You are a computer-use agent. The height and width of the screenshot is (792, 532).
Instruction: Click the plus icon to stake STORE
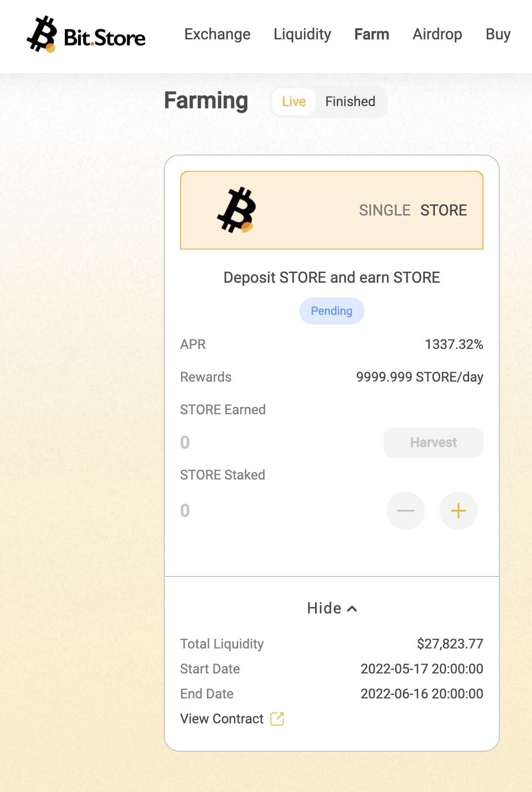[459, 511]
